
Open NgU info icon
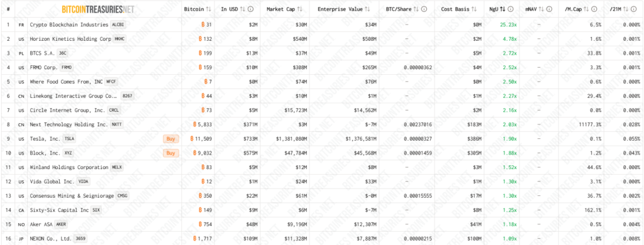tap(511, 9)
